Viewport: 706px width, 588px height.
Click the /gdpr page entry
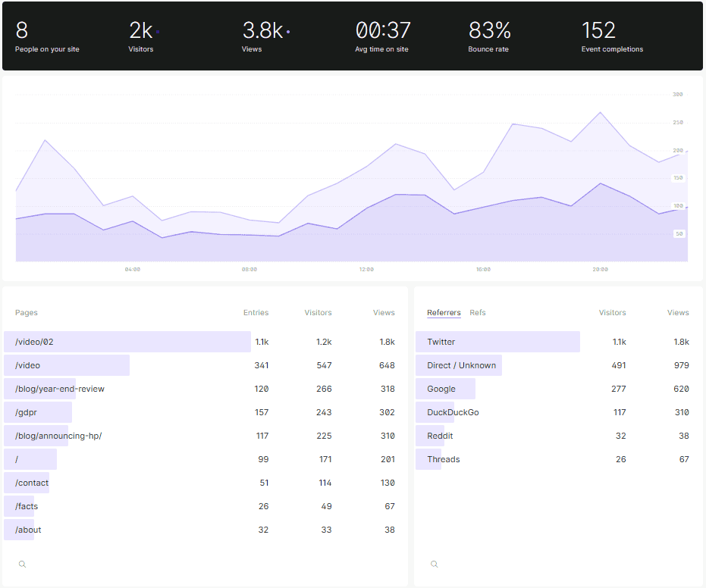28,412
